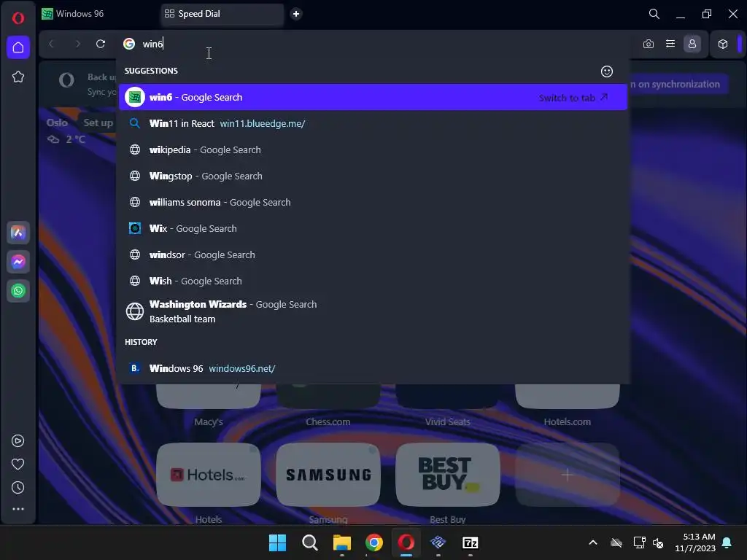Open Messenger in sidebar
Image resolution: width=747 pixels, height=560 pixels.
click(18, 262)
